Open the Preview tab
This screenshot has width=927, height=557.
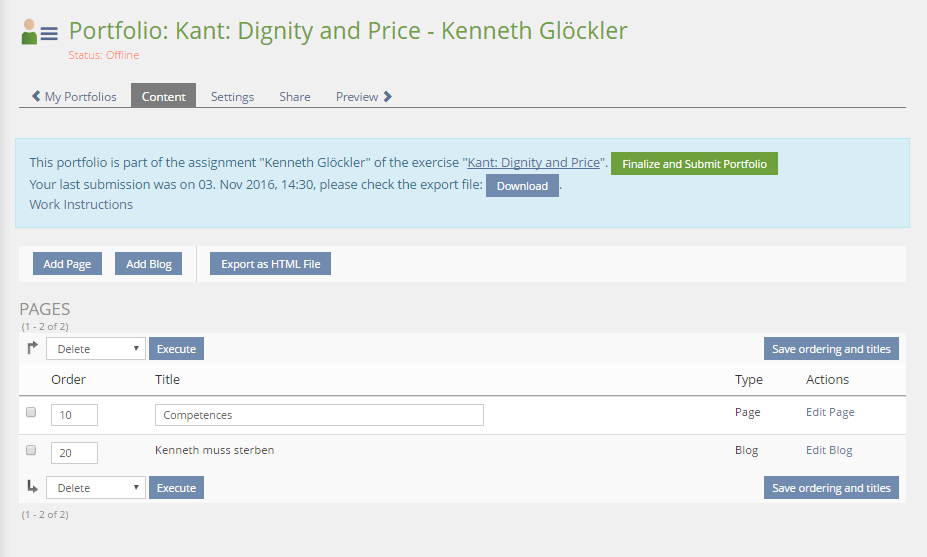[x=363, y=97]
